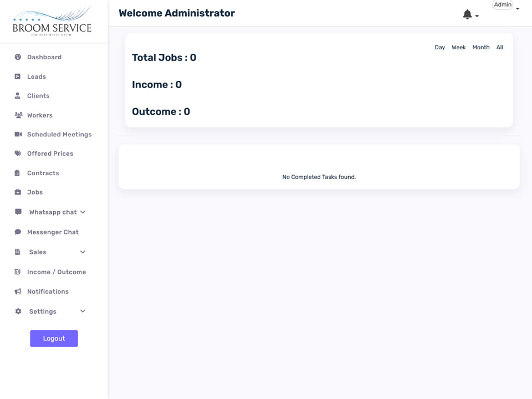Image resolution: width=532 pixels, height=399 pixels.
Task: Click the Whatsapp chat bubble icon
Action: 18,212
